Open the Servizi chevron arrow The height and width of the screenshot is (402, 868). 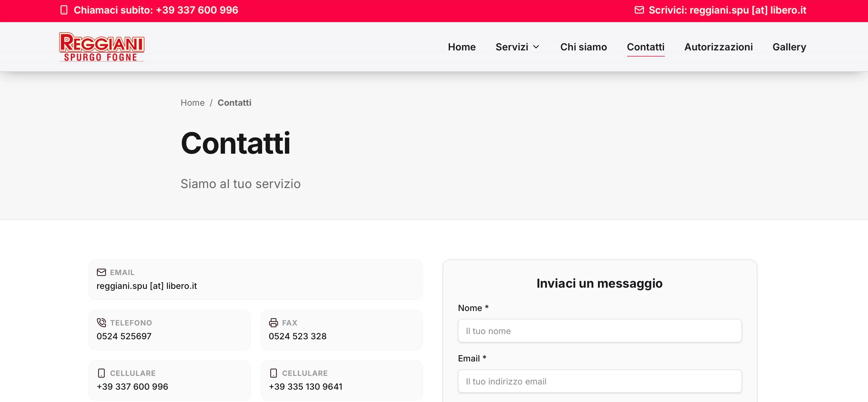click(x=536, y=47)
